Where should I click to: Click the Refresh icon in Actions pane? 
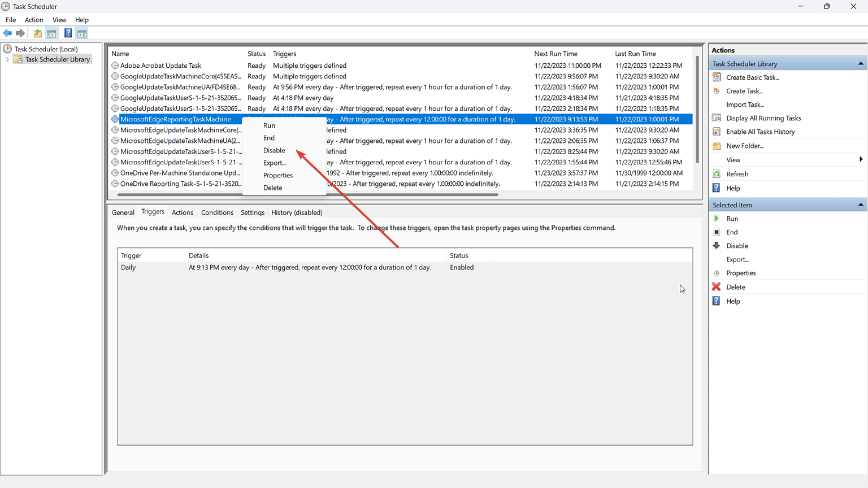pyautogui.click(x=717, y=173)
